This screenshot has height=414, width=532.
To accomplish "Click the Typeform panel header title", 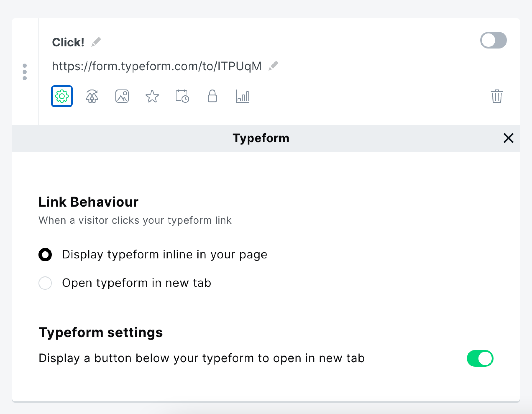I will (x=261, y=138).
